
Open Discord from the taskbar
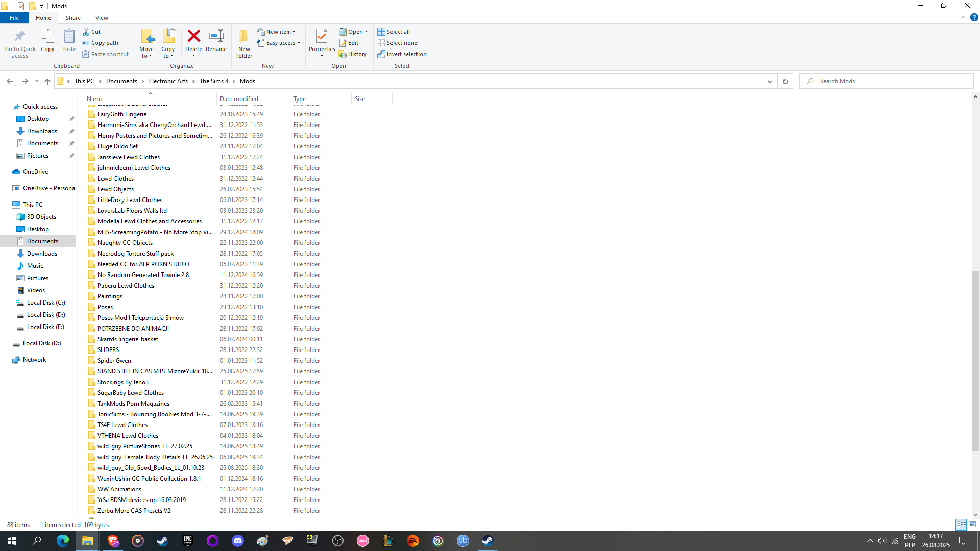(x=238, y=541)
